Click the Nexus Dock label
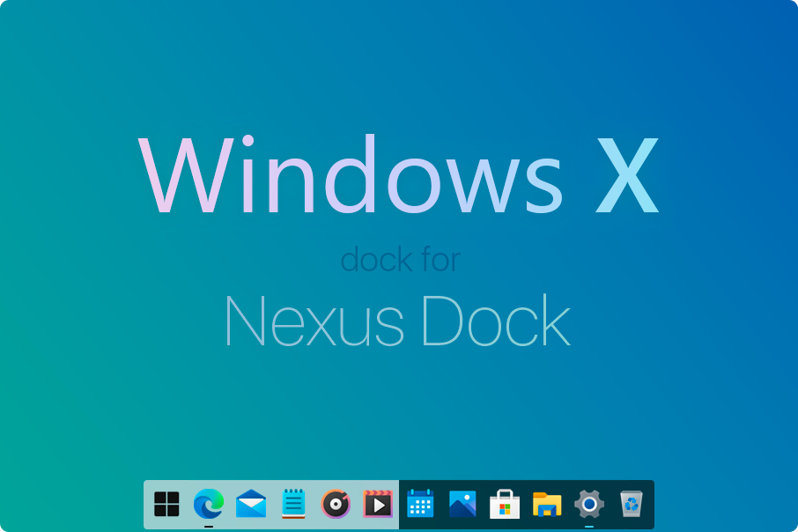Viewport: 798px width, 532px height. [x=398, y=321]
